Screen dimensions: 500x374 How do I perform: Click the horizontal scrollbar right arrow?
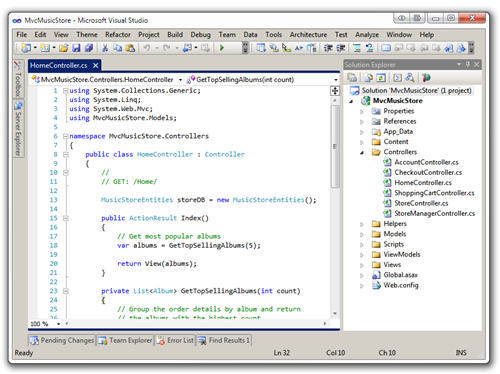pyautogui.click(x=325, y=324)
